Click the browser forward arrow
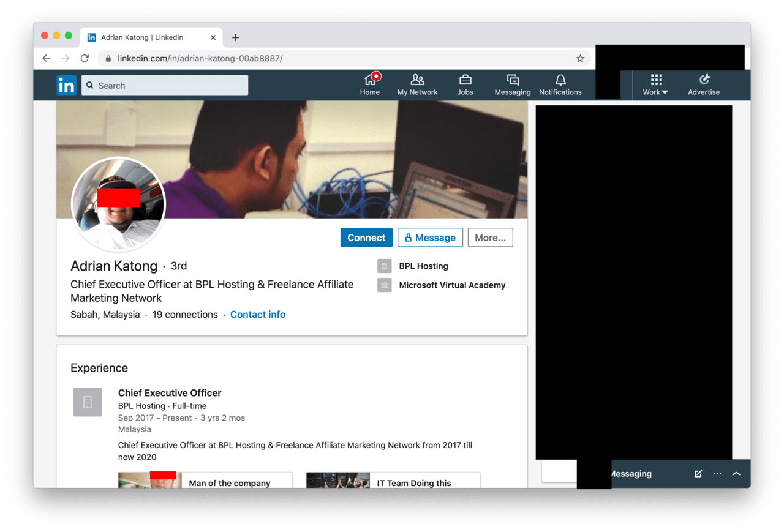Image resolution: width=784 pixels, height=532 pixels. (66, 58)
